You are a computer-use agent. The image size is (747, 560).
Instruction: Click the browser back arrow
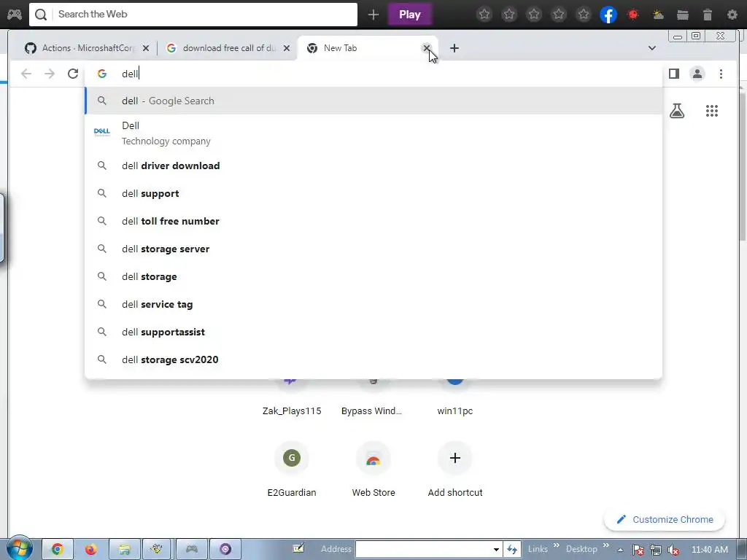coord(26,74)
